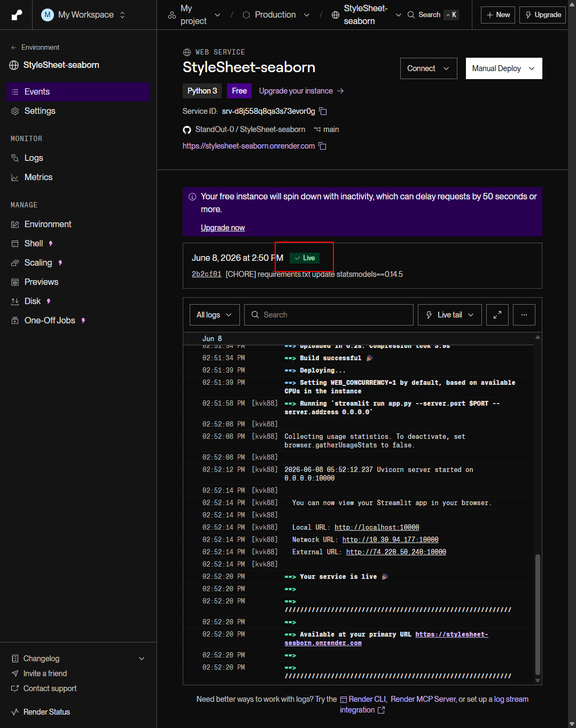576x728 pixels.
Task: Select Events in the sidebar
Action: 78,92
